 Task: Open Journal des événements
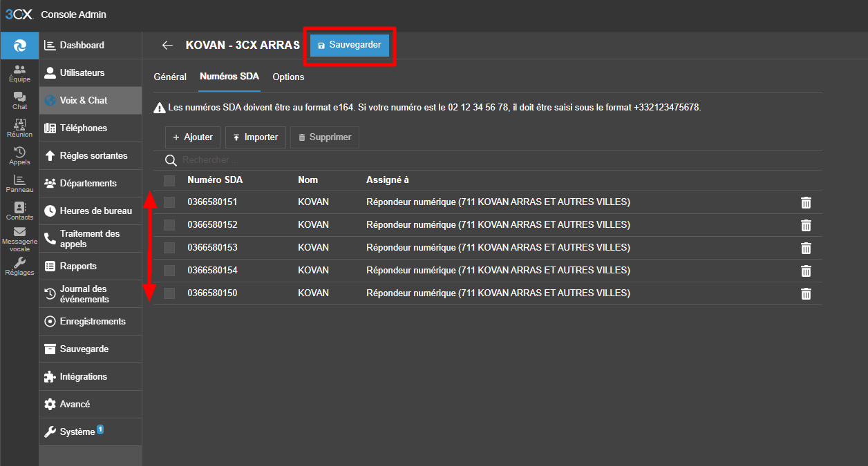[x=91, y=294]
